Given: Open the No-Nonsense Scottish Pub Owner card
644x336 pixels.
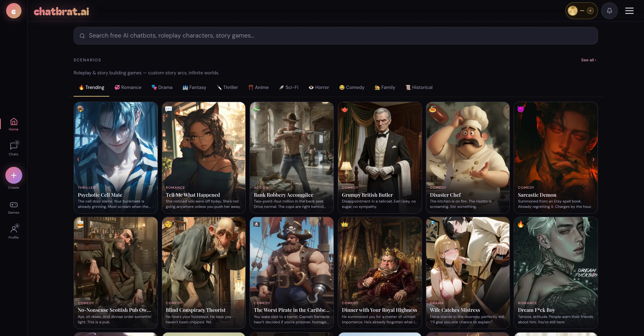Looking at the screenshot, I should tap(116, 273).
